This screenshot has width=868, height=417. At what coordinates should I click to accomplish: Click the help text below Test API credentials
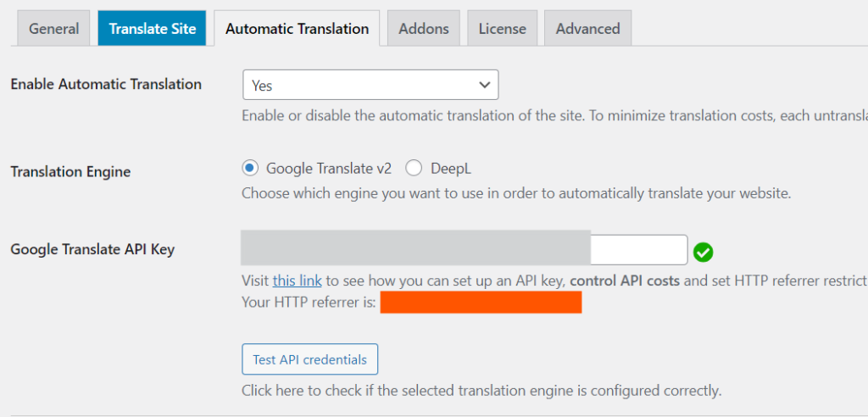[x=481, y=391]
